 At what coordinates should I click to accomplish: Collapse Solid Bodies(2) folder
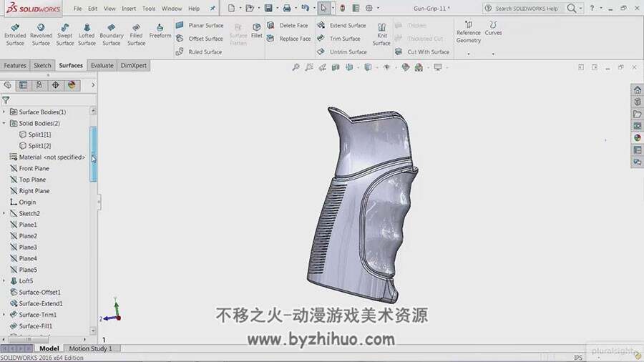(4, 123)
